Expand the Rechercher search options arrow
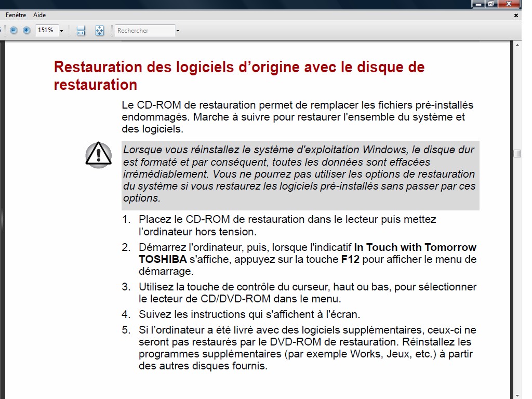The width and height of the screenshot is (532, 399). point(178,31)
